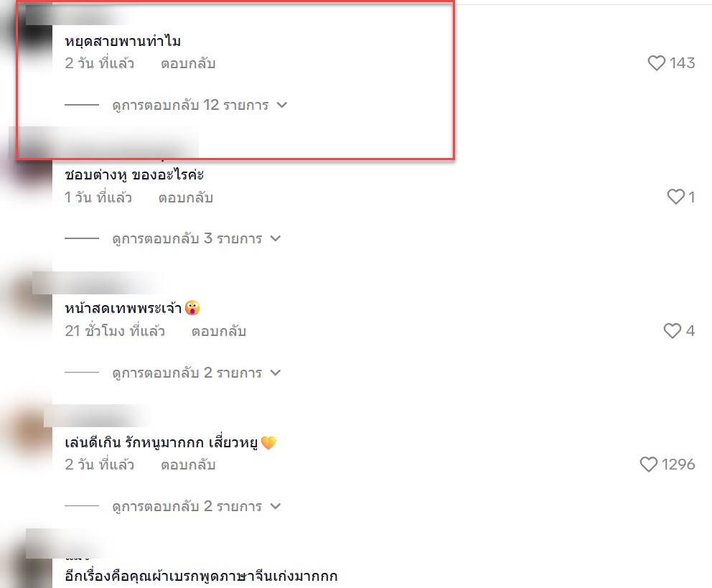Expand 2 replies under 21-hour-old comment
Image resolution: width=712 pixels, height=588 pixels.
click(x=276, y=373)
